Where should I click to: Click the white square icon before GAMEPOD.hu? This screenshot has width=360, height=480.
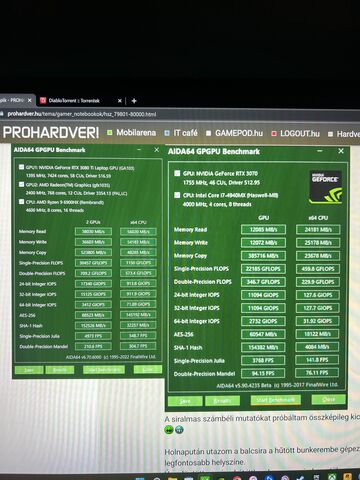click(208, 133)
